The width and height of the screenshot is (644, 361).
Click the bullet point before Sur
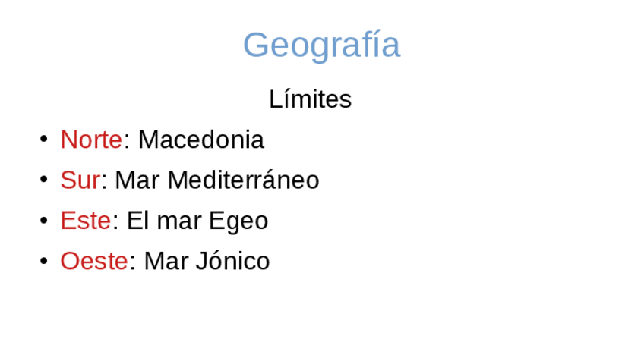click(x=43, y=180)
